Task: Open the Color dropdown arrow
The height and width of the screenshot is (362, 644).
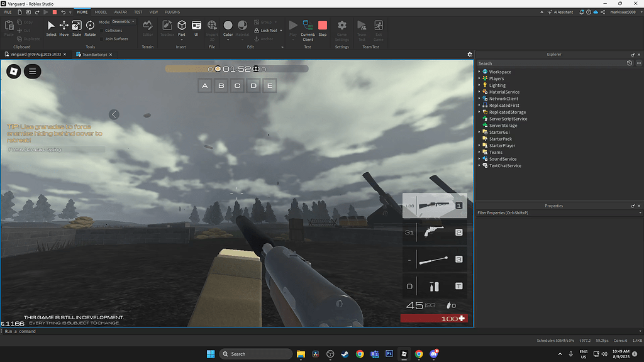Action: point(228,40)
